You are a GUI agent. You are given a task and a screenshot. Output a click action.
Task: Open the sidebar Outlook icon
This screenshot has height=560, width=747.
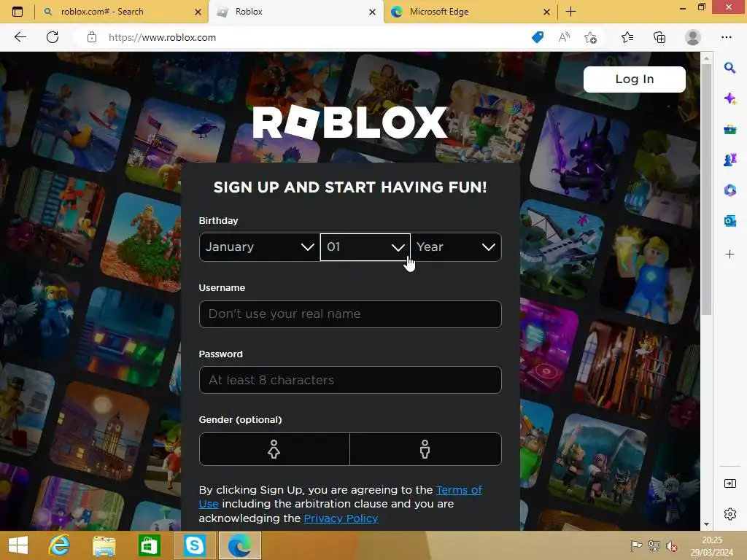click(x=729, y=221)
